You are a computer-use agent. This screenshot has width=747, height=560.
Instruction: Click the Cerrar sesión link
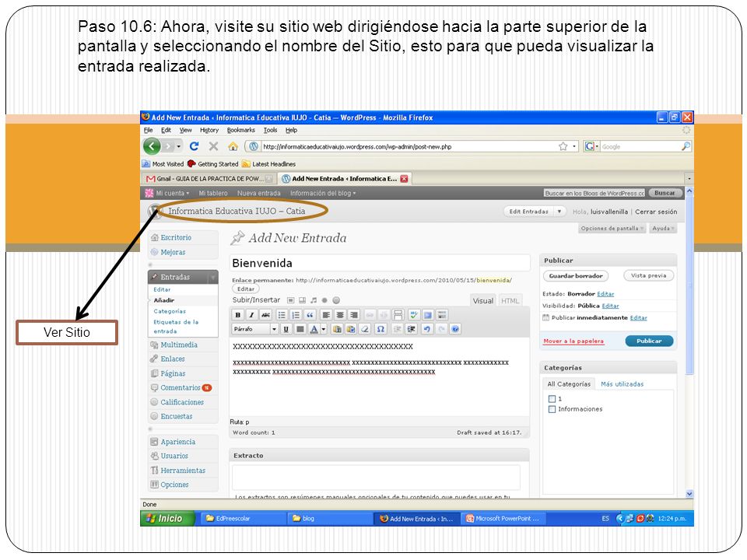(x=656, y=212)
